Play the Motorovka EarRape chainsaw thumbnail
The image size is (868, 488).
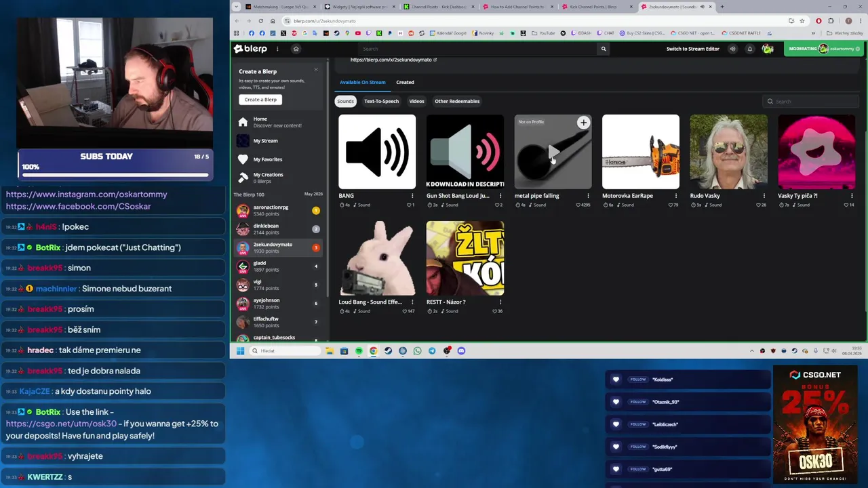[x=641, y=152]
